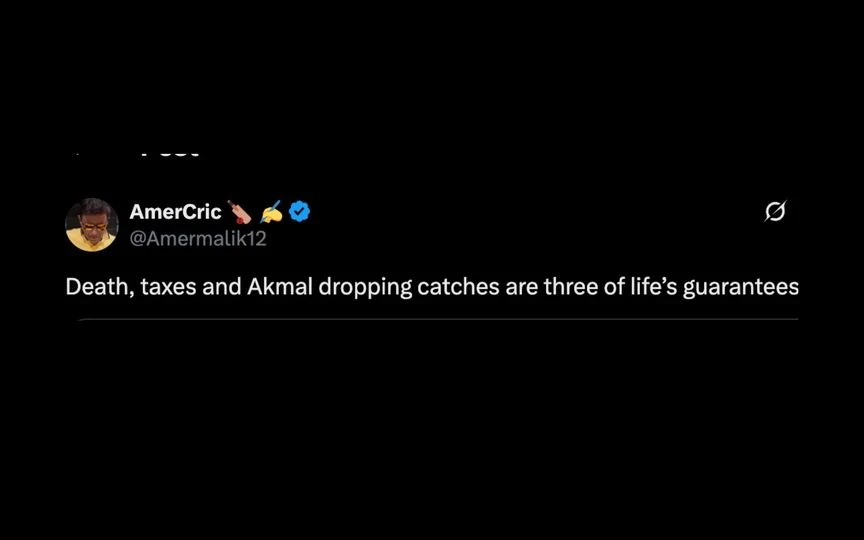The image size is (864, 540).
Task: Click the word "guarantees" in the tweet
Action: (x=741, y=288)
